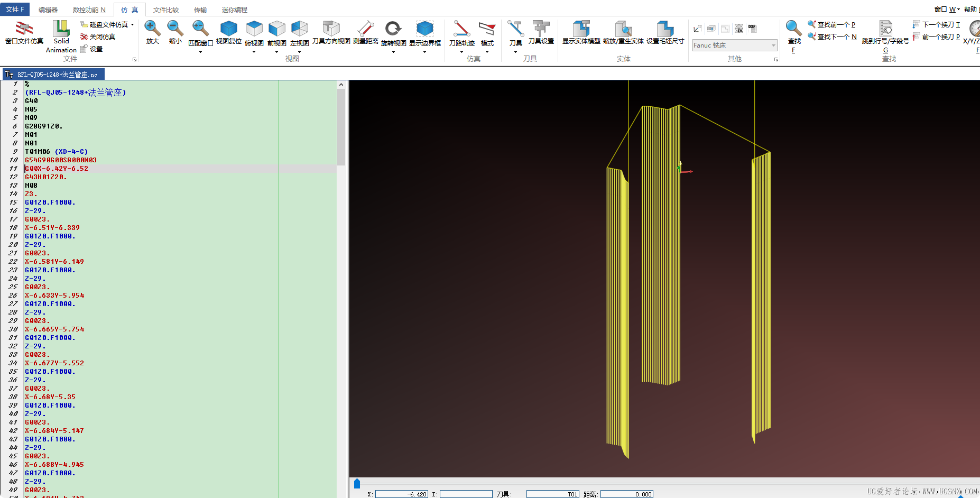The height and width of the screenshot is (498, 980).
Task: Open the Fanuc 铣床 machine type dropdown
Action: click(773, 45)
